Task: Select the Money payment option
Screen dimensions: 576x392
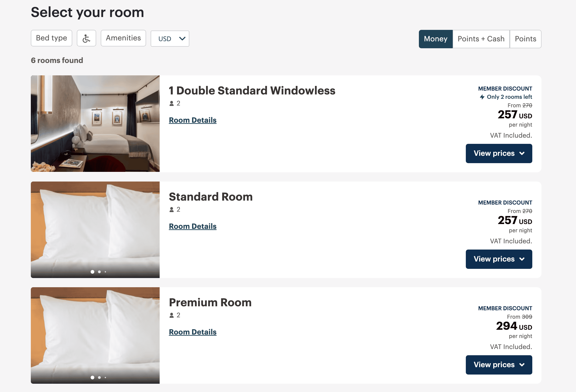Action: coord(435,39)
